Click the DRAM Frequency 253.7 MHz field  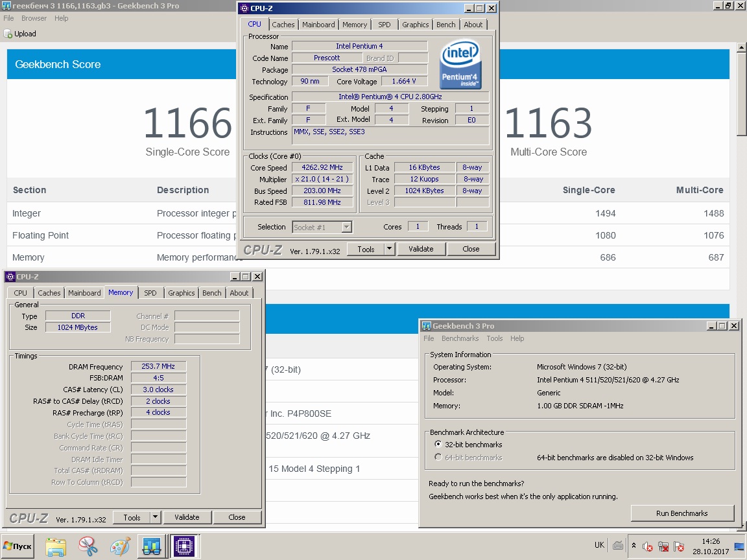click(158, 366)
